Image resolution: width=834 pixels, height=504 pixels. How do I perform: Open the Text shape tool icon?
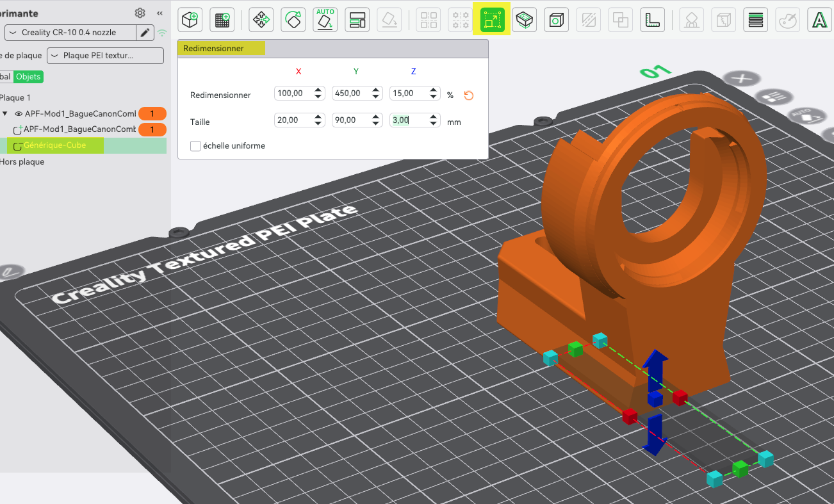(819, 20)
